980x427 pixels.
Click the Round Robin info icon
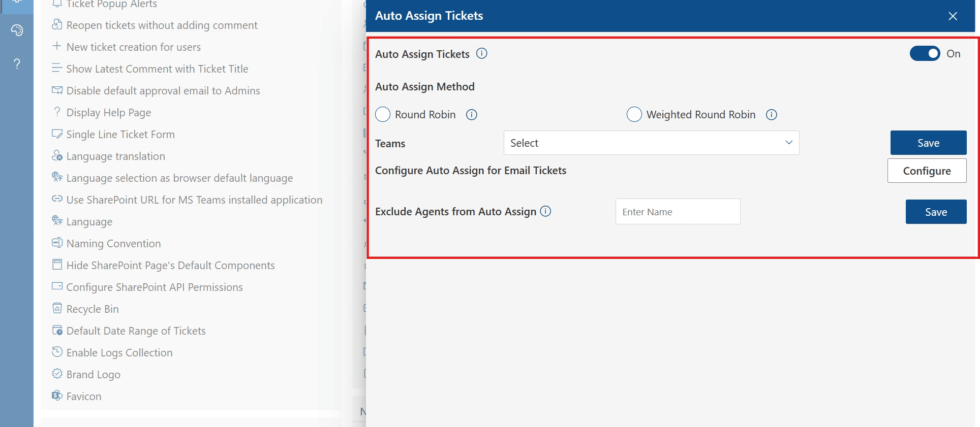(x=472, y=115)
